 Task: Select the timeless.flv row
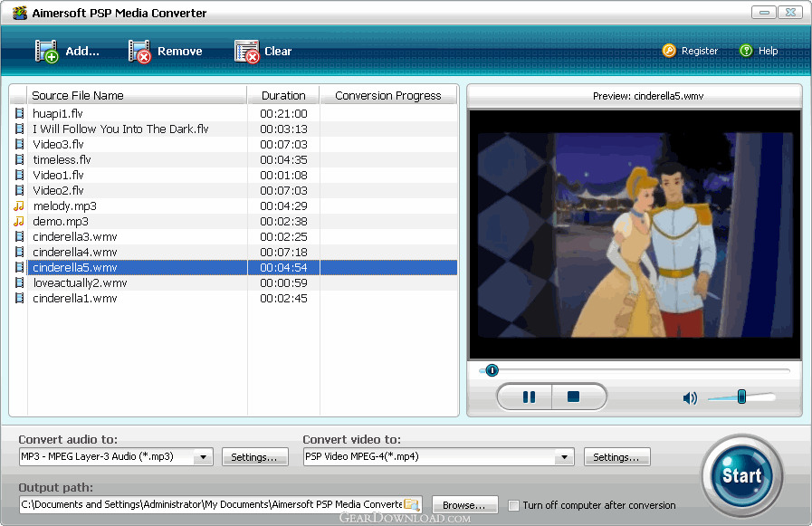(233, 159)
